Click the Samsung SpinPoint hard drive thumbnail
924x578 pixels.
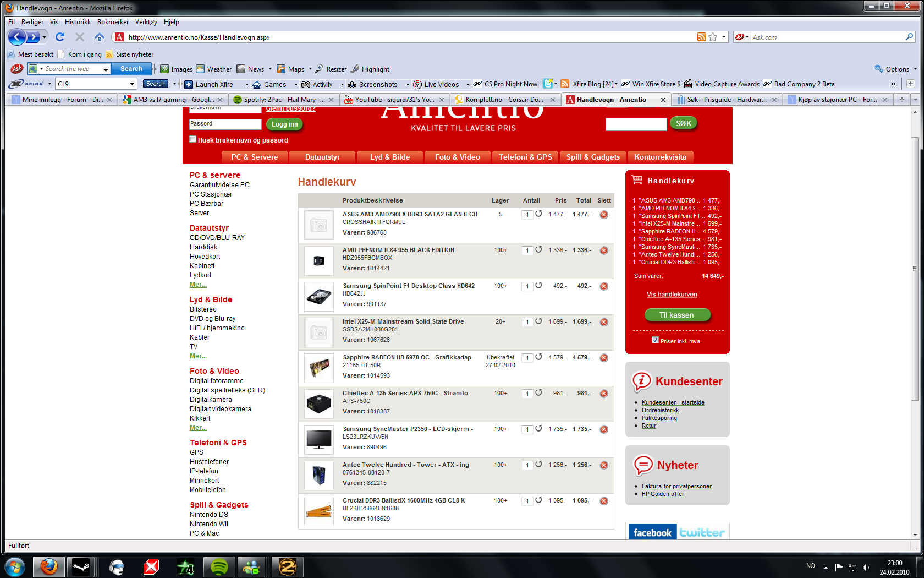(319, 297)
